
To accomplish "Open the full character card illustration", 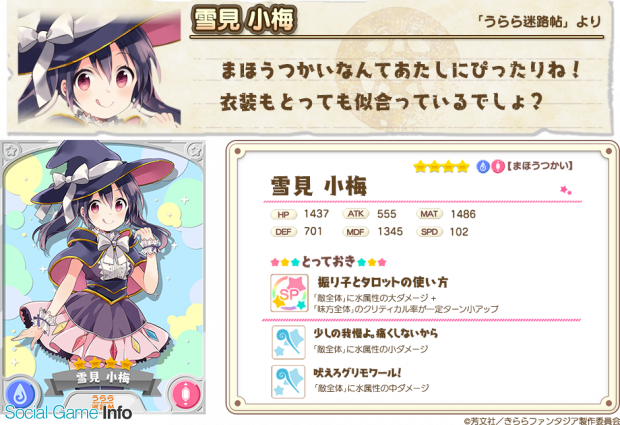I will click(x=103, y=277).
